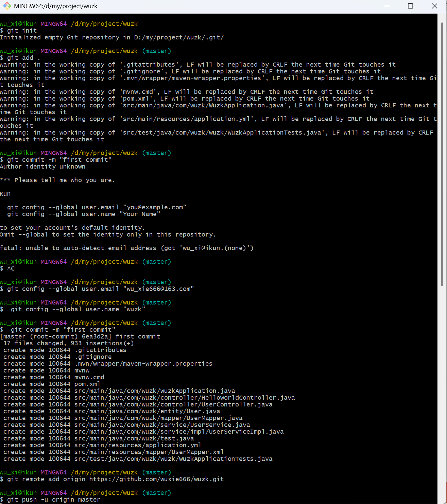Click create mode line for UserMapper.java
This screenshot has width=447, height=504.
pyautogui.click(x=123, y=418)
